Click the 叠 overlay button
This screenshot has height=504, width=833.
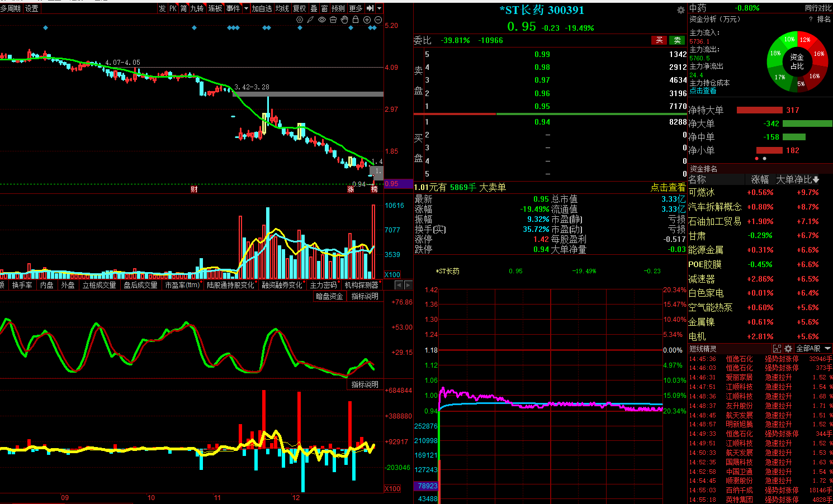point(314,8)
